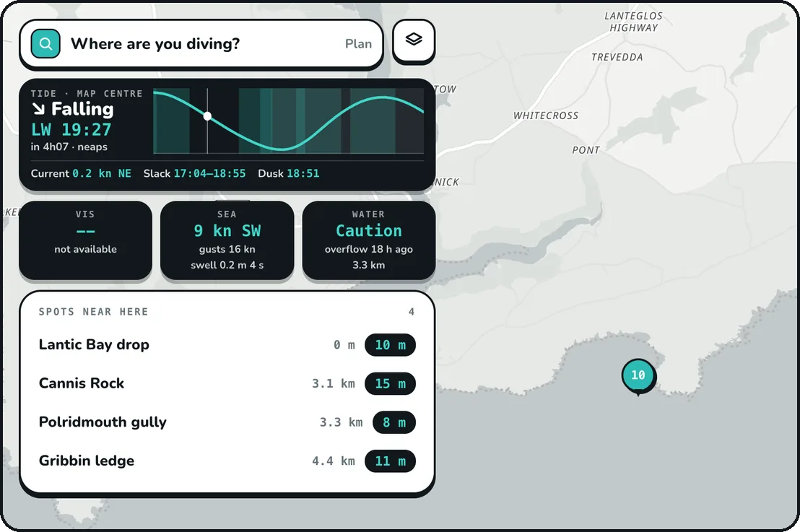This screenshot has height=532, width=800.
Task: Open the SEA 9 kn SW card
Action: [227, 240]
